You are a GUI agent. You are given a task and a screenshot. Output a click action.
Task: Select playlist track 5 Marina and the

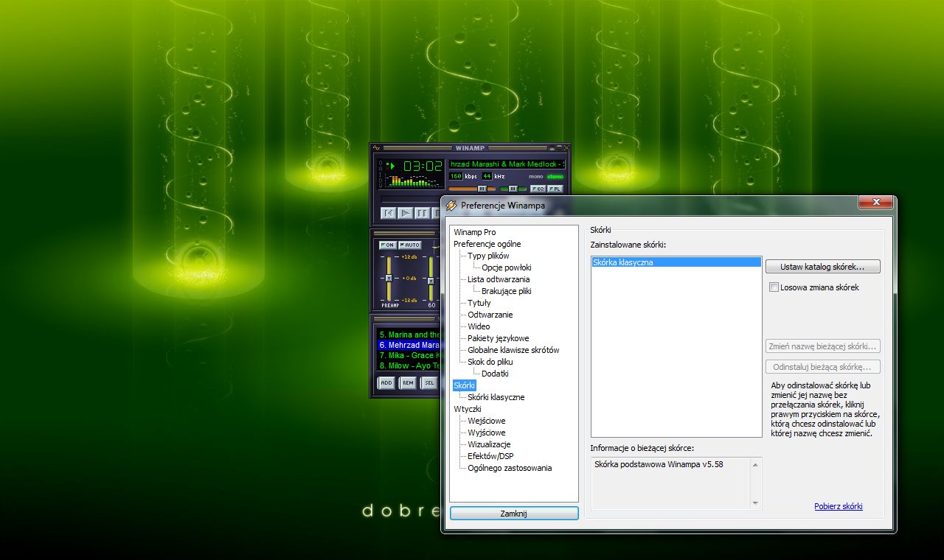410,335
